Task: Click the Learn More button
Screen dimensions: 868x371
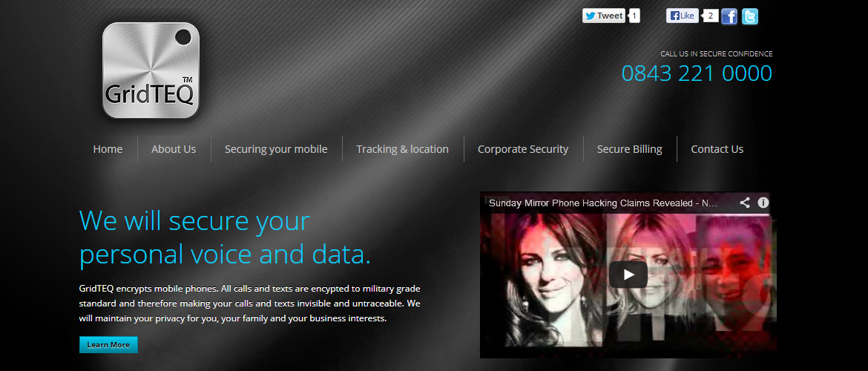Action: 108,344
